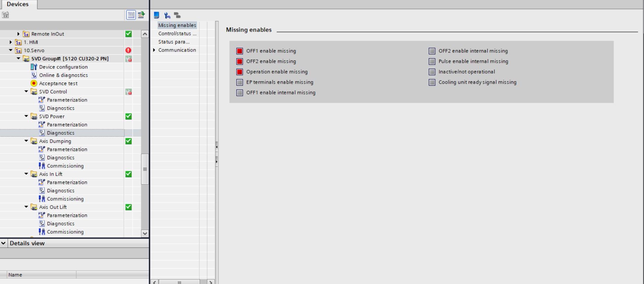644x284 pixels.
Task: Click the device tree vertical scrollbar thumb
Action: 145,169
